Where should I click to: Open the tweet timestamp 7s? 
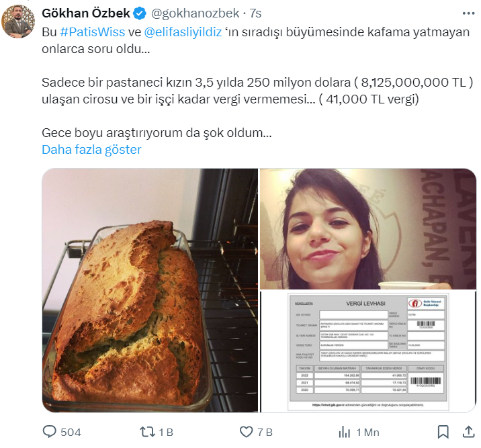[x=255, y=13]
